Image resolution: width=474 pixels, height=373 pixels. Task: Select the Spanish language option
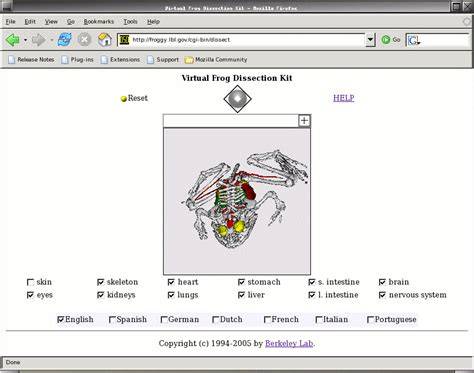coord(112,320)
